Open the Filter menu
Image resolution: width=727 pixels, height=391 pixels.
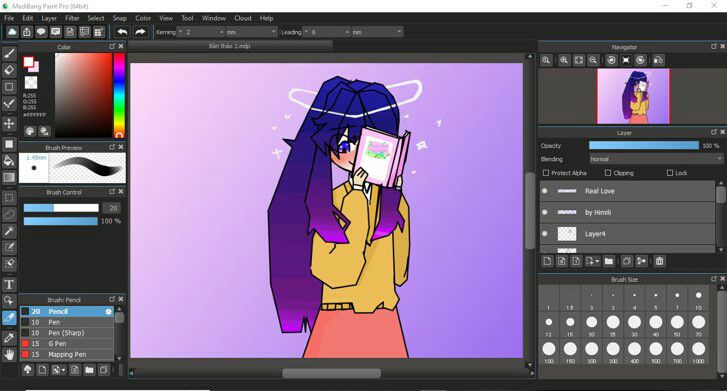72,18
